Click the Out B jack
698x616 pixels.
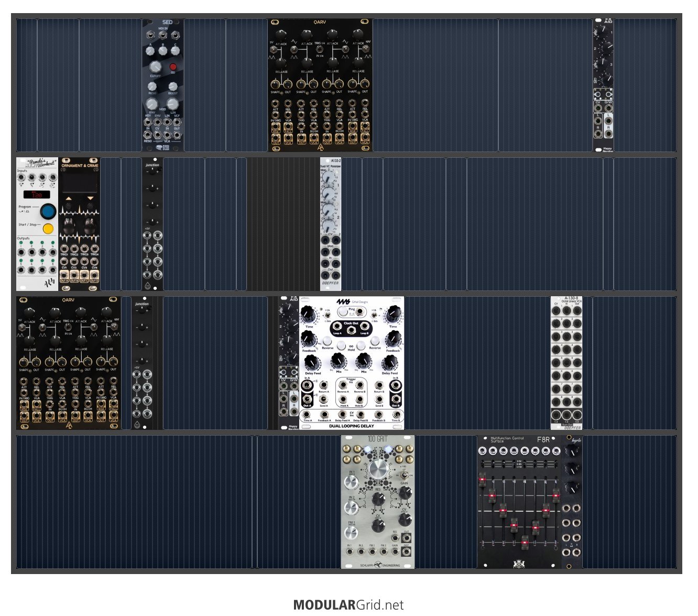click(396, 399)
